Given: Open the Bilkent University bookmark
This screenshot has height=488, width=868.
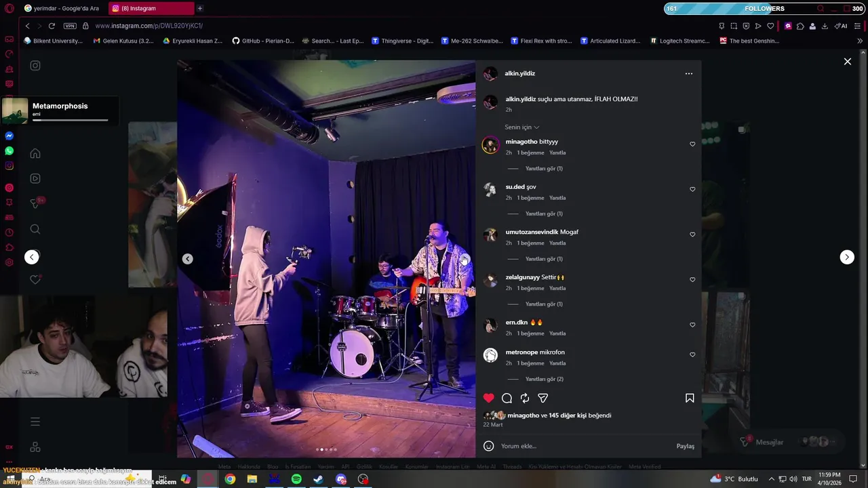Looking at the screenshot, I should (53, 41).
